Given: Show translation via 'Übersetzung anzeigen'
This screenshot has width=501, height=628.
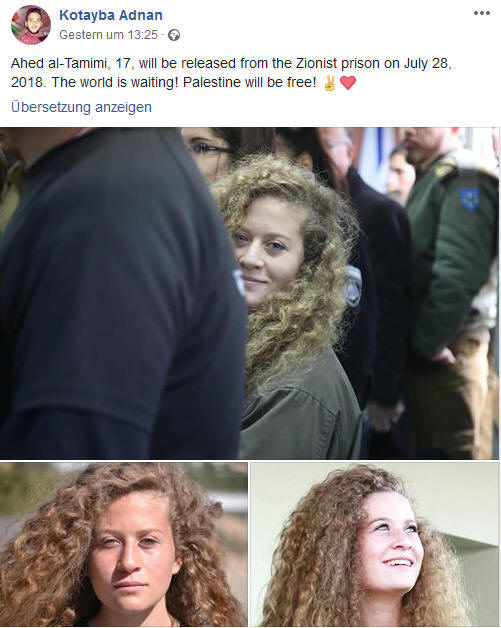Looking at the screenshot, I should (81, 107).
